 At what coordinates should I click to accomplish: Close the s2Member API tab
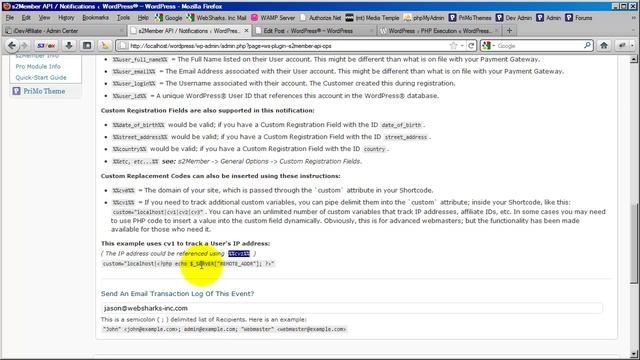pyautogui.click(x=246, y=31)
